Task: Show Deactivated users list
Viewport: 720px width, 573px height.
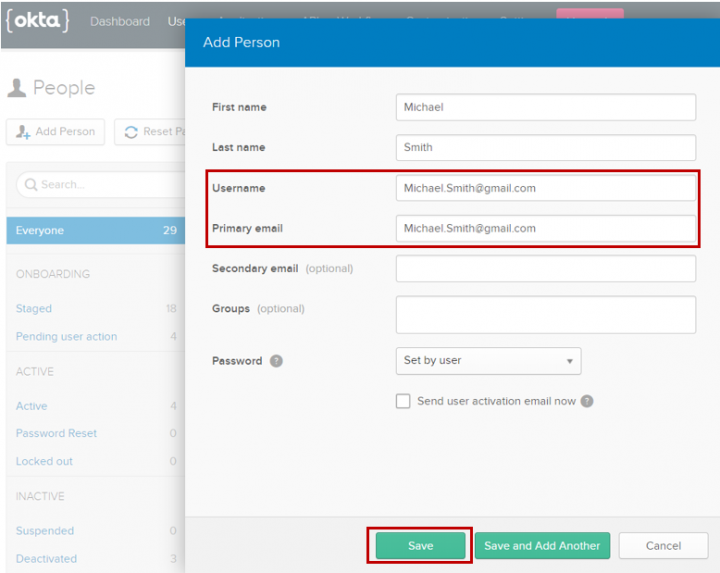Action: (46, 559)
